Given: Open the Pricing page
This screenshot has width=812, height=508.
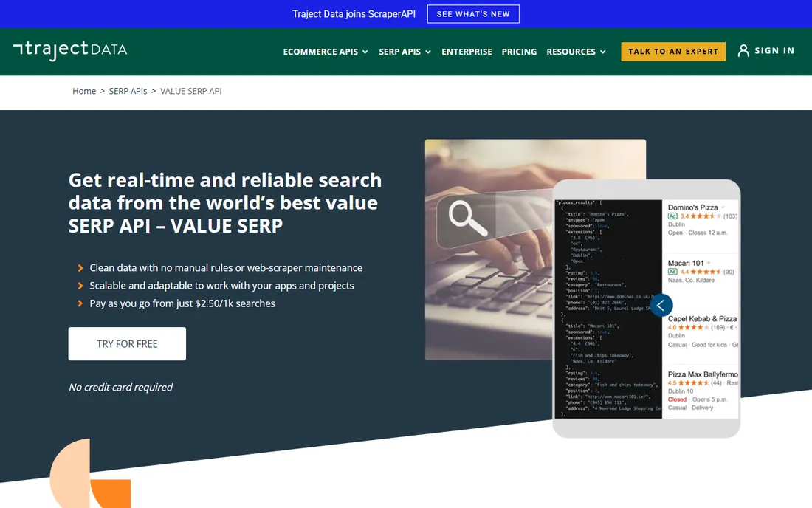Looking at the screenshot, I should coord(519,52).
